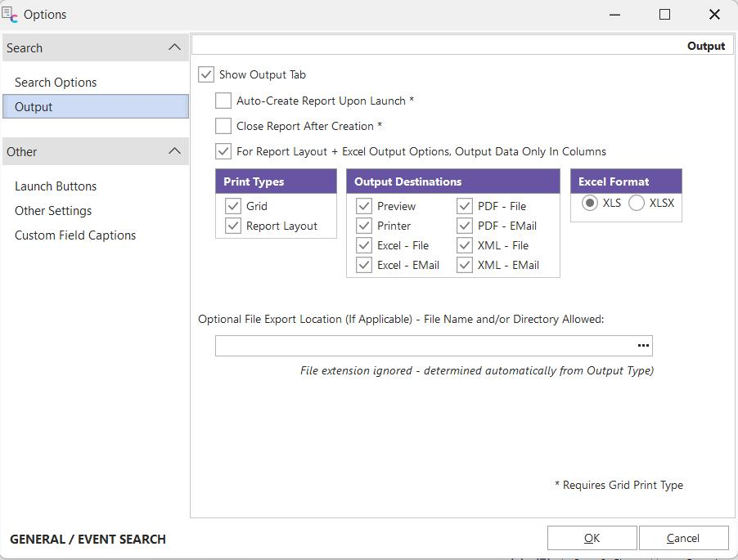Viewport: 738px width, 560px height.
Task: Choose XLS Excel format option
Action: pos(590,203)
